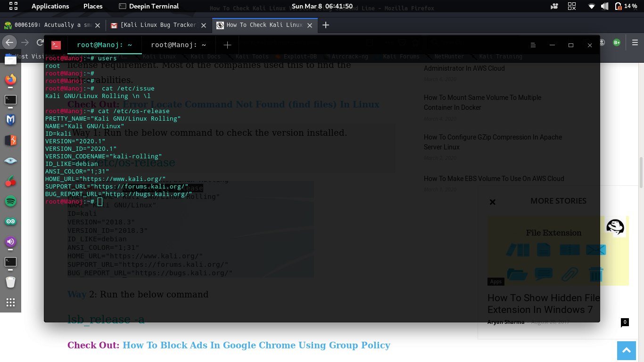Open the Places menu
The width and height of the screenshot is (644, 362).
[93, 6]
